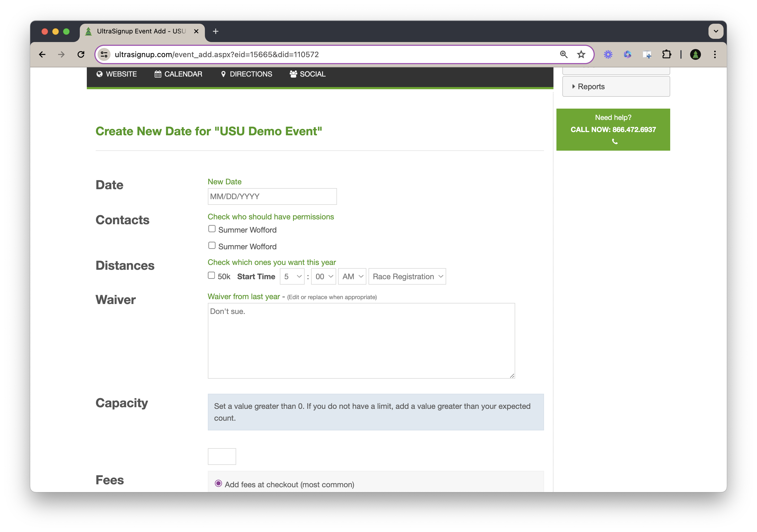
Task: Check the second Summer Wofford contact
Action: pyautogui.click(x=212, y=246)
